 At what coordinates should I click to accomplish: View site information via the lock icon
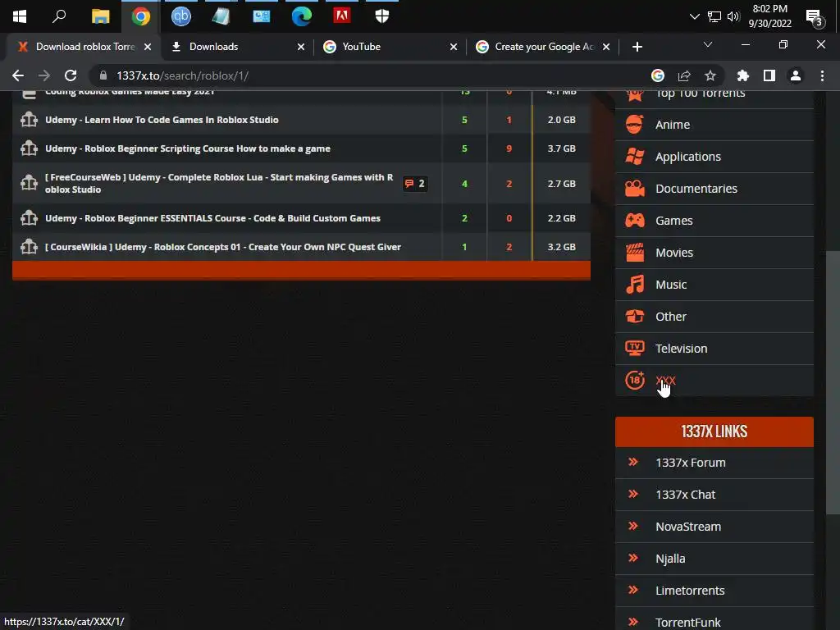(103, 75)
